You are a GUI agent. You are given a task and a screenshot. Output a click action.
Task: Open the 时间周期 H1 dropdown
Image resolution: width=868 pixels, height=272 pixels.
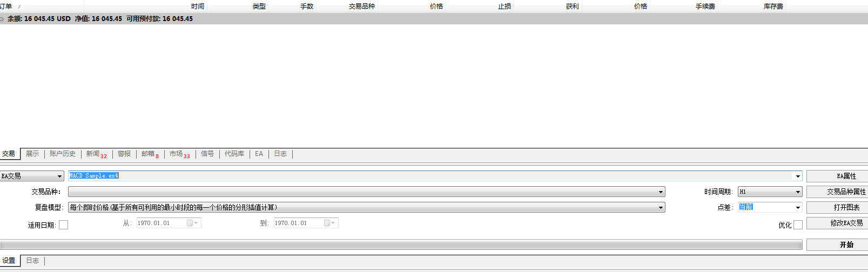click(x=798, y=192)
